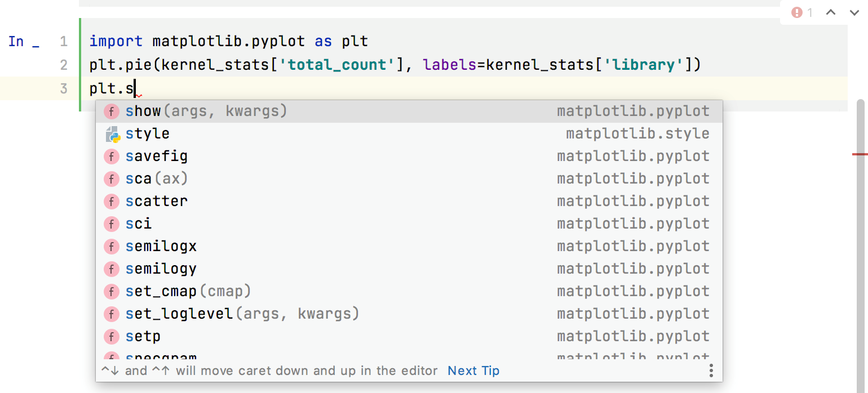Image resolution: width=868 pixels, height=393 pixels.
Task: Select setp in the suggestion list
Action: [x=143, y=336]
